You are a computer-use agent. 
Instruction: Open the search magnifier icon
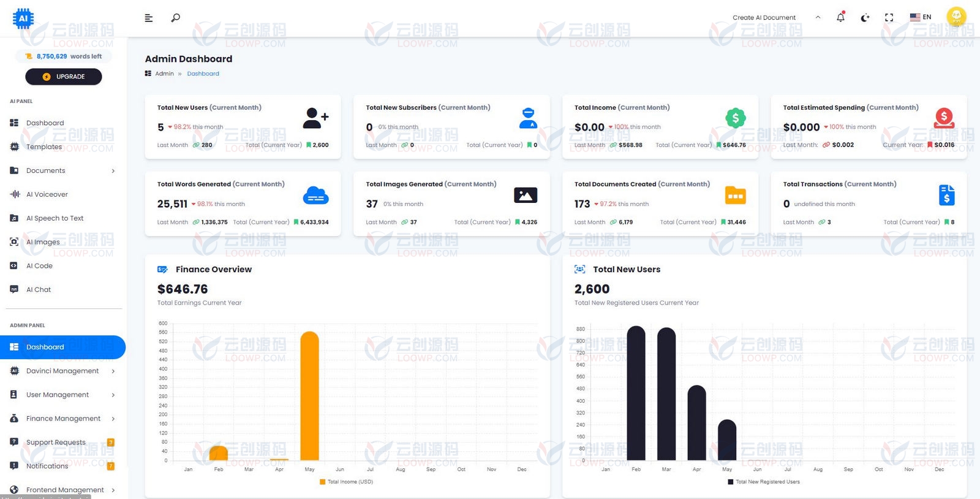(176, 18)
